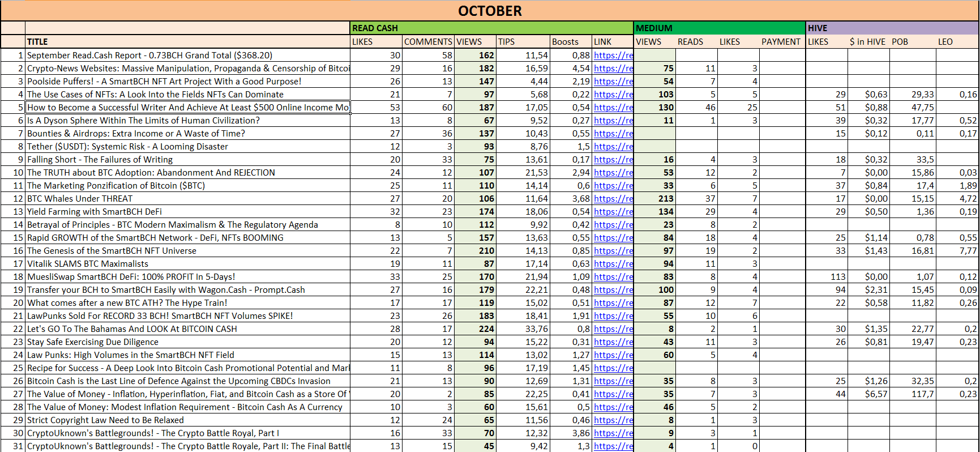Screen dimensions: 980x452
Task: Click the $6,57 HIVE value cell
Action: click(868, 394)
